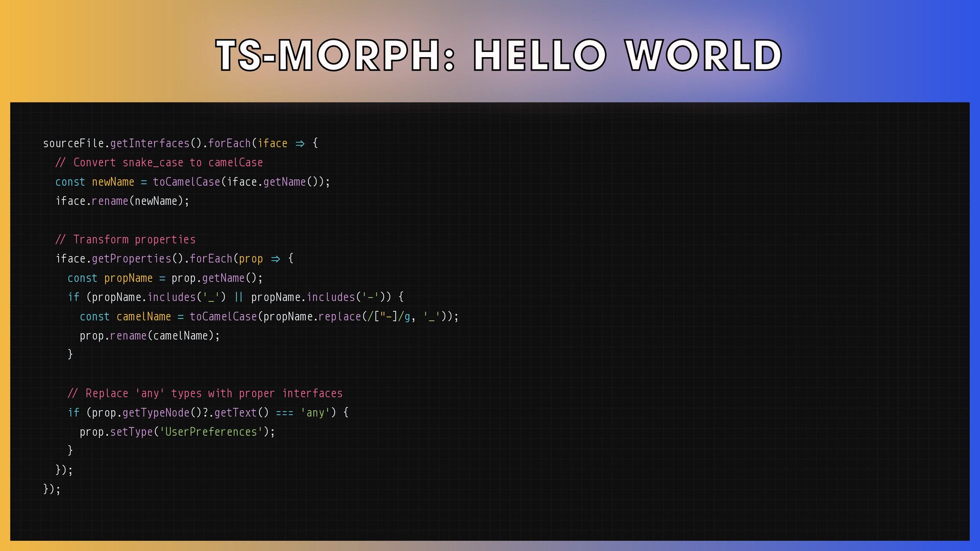The image size is (980, 551).
Task: Click the final closing }); line
Action: click(52, 489)
